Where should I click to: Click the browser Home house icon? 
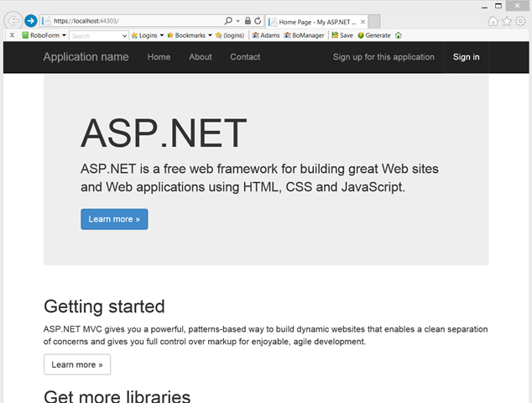[493, 21]
